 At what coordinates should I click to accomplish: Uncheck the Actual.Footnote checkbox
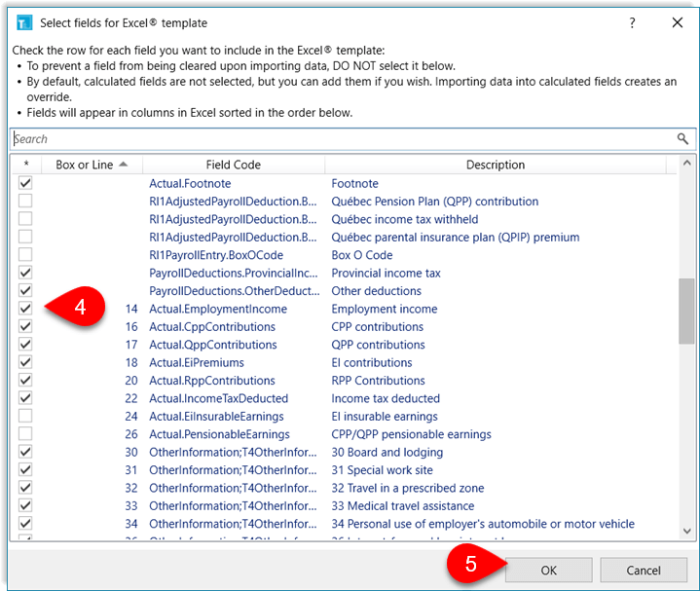tap(25, 183)
